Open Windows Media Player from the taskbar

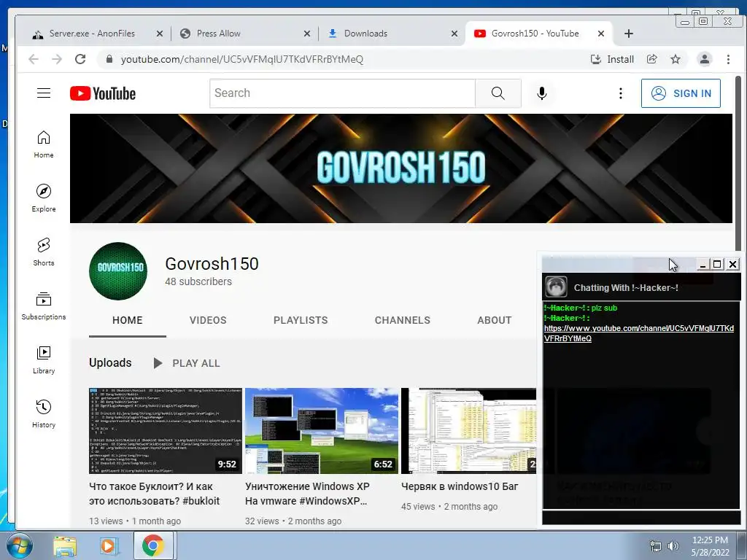[x=109, y=546]
